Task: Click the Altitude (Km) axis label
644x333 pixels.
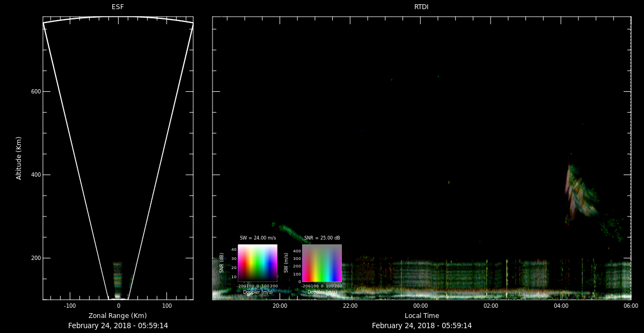Action: coord(19,158)
